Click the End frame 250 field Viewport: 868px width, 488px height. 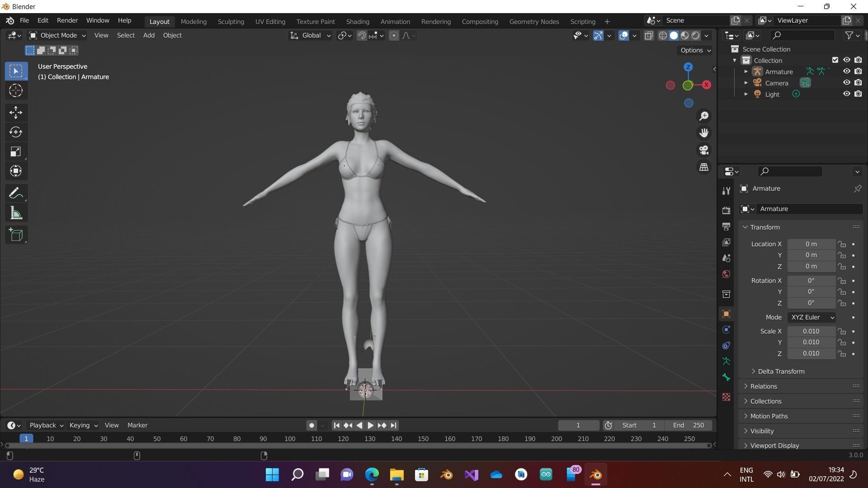click(x=689, y=426)
